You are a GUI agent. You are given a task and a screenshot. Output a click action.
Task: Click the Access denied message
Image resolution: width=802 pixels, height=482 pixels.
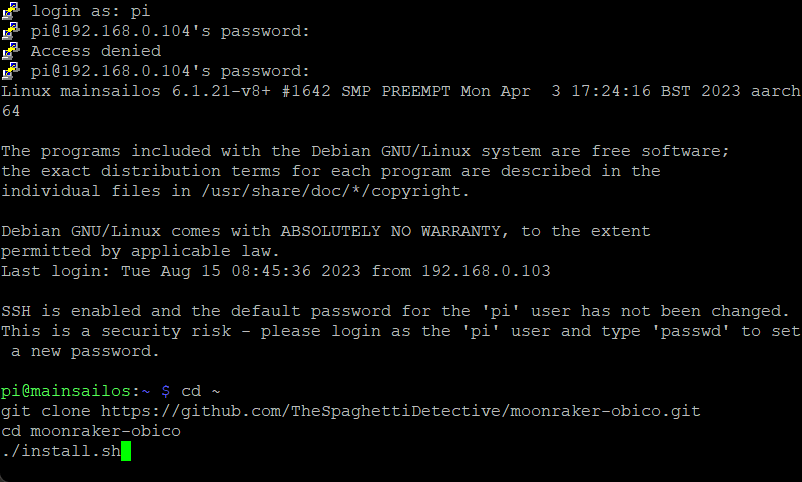(96, 51)
